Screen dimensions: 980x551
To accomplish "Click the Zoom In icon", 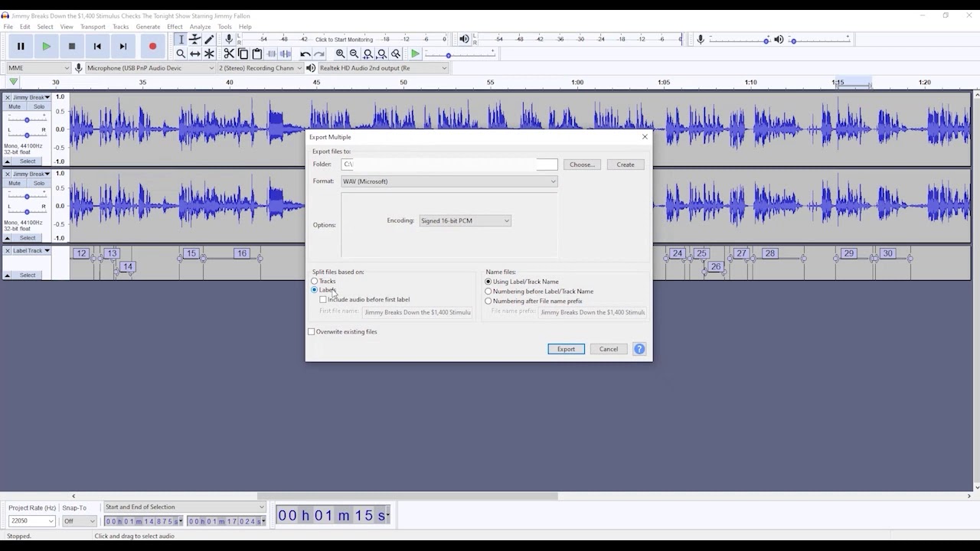I will coord(340,54).
